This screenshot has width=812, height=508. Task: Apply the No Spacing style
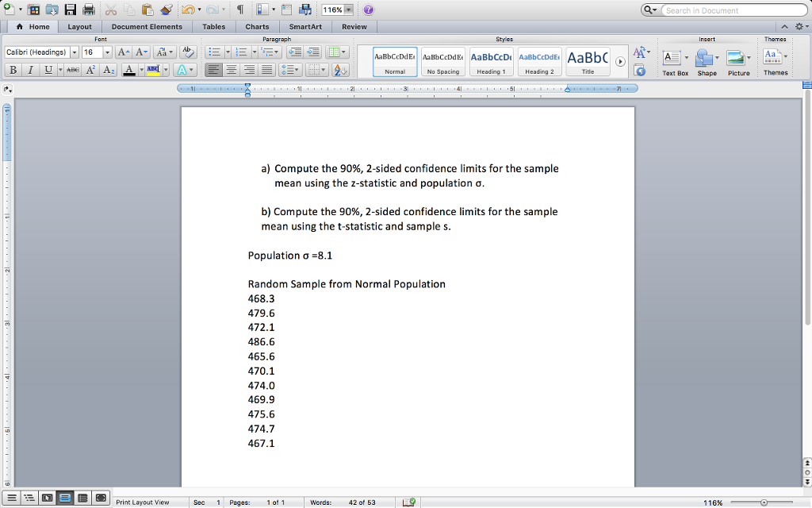442,60
